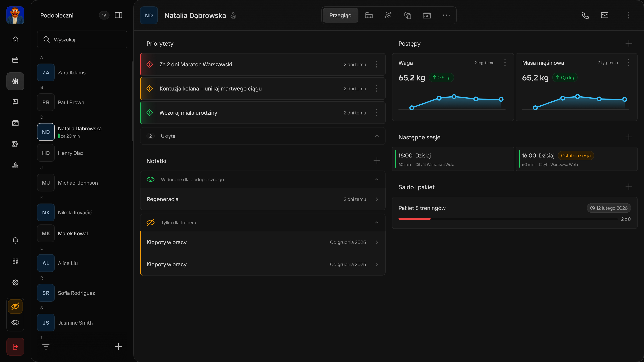Toggle sidebar panel layout icon
644x362 pixels.
click(x=119, y=15)
